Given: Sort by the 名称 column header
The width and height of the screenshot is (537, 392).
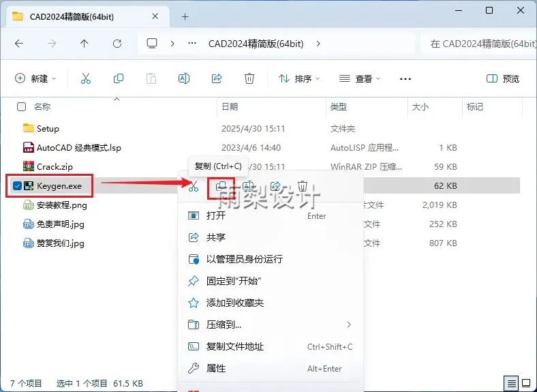Looking at the screenshot, I should click(42, 106).
